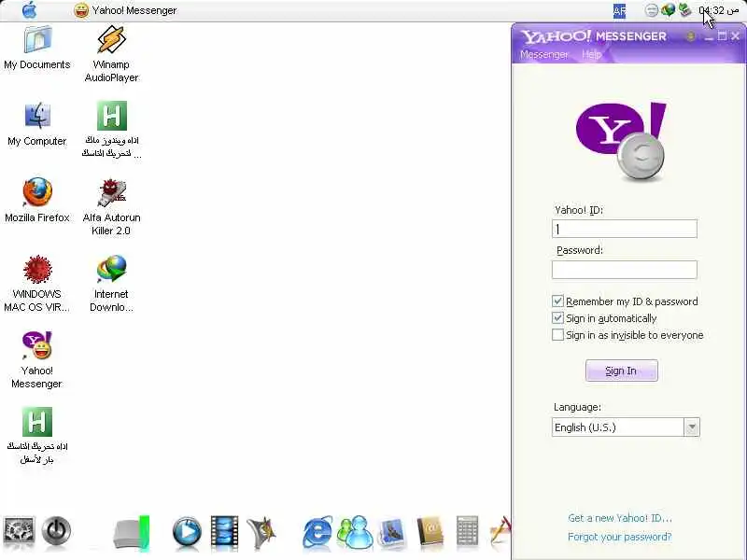Open the film strip movie dock icon
Image resolution: width=747 pixels, height=560 pixels.
(224, 530)
